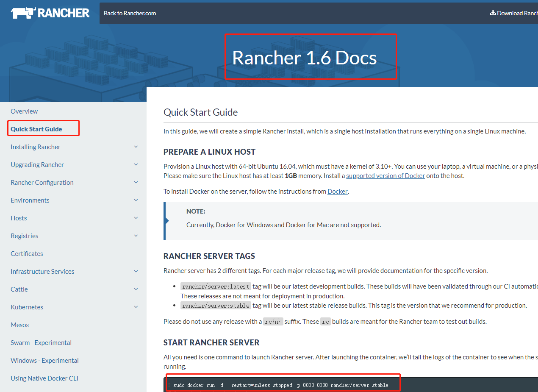
Task: Expand the Upgrading Rancher chevron
Action: tap(136, 164)
